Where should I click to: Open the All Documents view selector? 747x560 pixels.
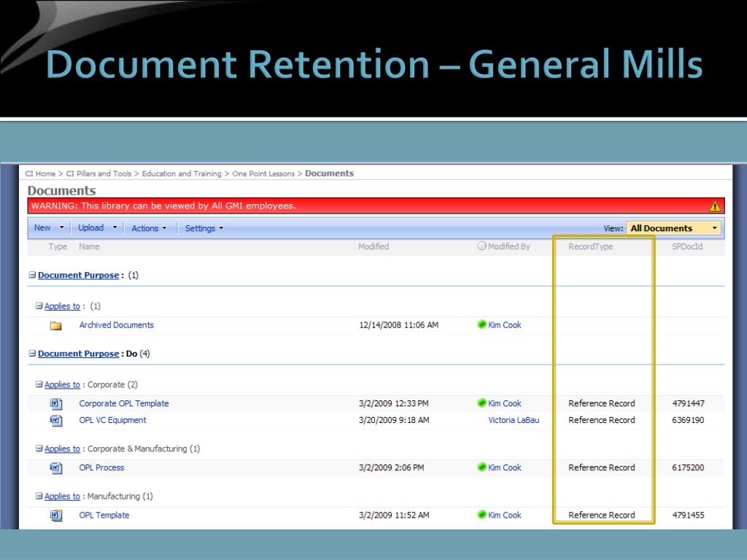[x=673, y=228]
